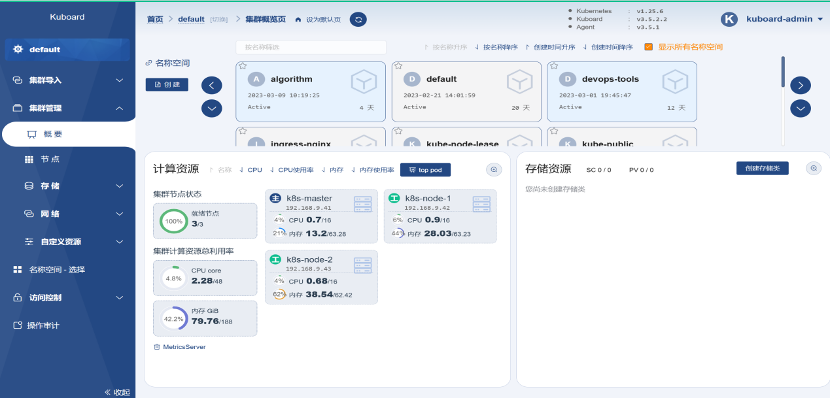830x398 pixels.
Task: Toggle the 显示所有名称空间 checkbox
Action: [x=648, y=47]
